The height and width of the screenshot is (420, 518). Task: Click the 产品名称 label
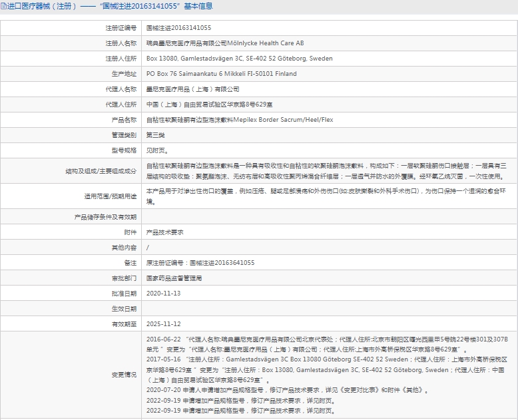124,120
